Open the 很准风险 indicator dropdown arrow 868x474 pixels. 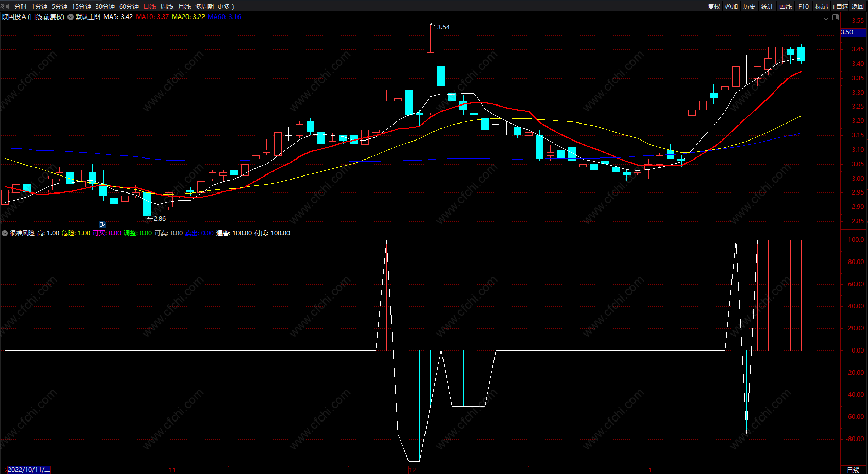tap(5, 233)
